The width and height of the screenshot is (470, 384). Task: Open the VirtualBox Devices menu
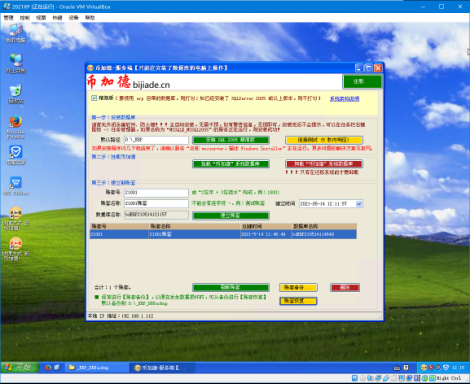coord(73,18)
